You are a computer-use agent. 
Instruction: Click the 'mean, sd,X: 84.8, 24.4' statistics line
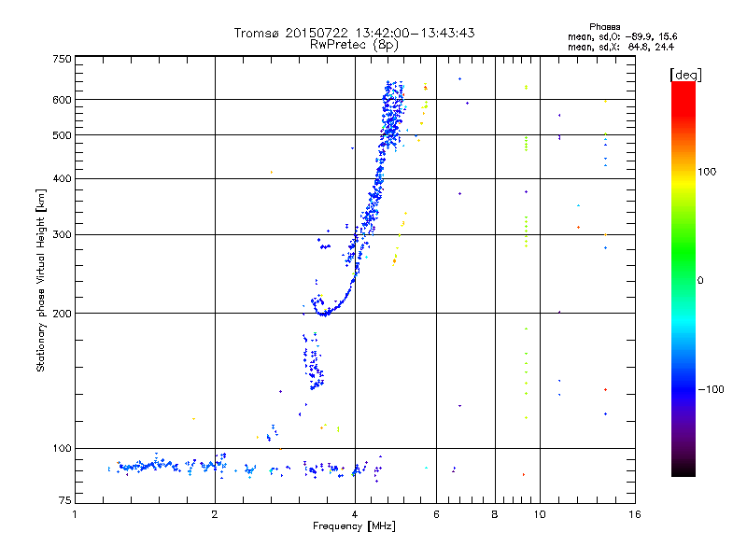[x=621, y=47]
